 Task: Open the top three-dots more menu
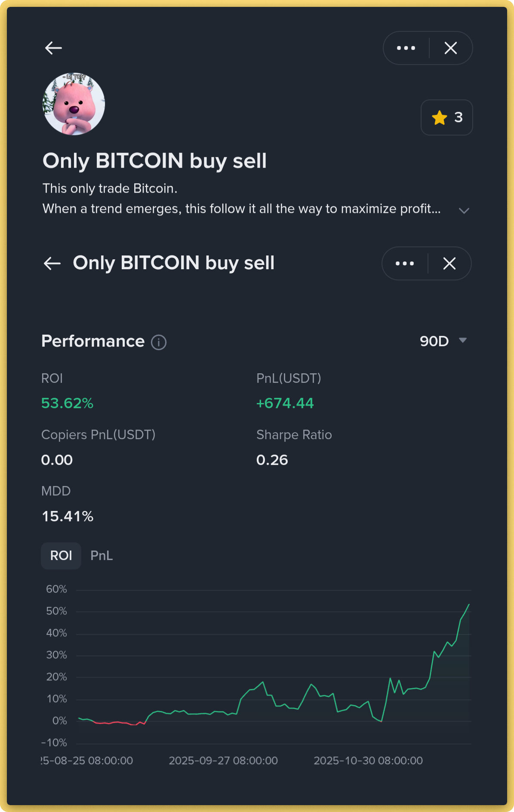click(406, 48)
